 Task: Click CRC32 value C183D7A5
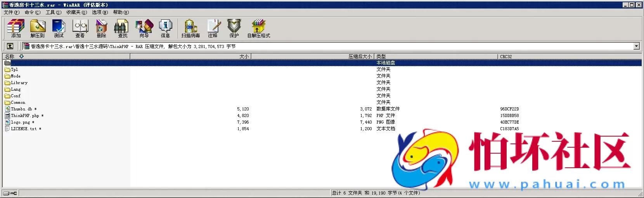point(509,129)
